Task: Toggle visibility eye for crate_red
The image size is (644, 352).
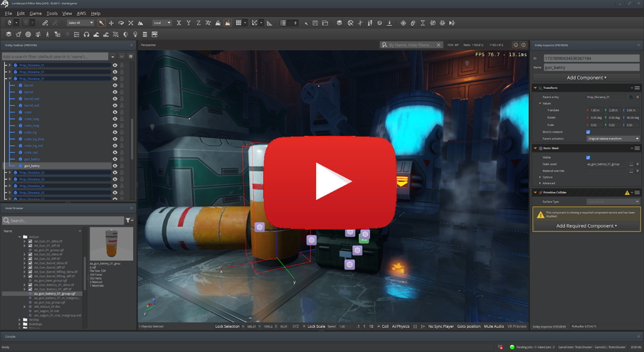Action: coord(115,152)
